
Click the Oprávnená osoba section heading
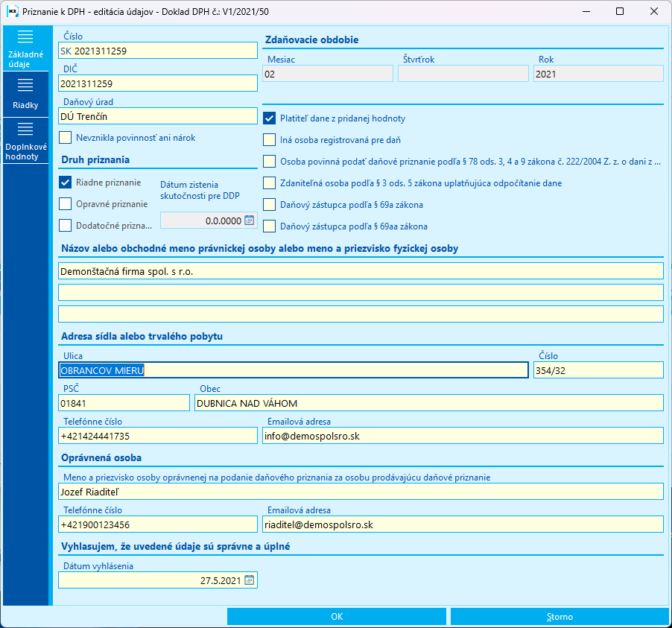tap(101, 458)
